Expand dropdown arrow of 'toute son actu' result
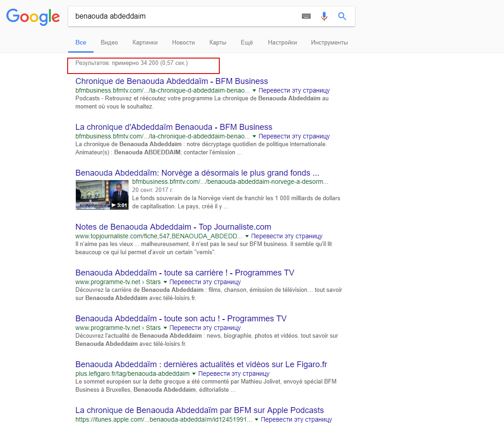Image resolution: width=504 pixels, height=423 pixels. click(165, 328)
